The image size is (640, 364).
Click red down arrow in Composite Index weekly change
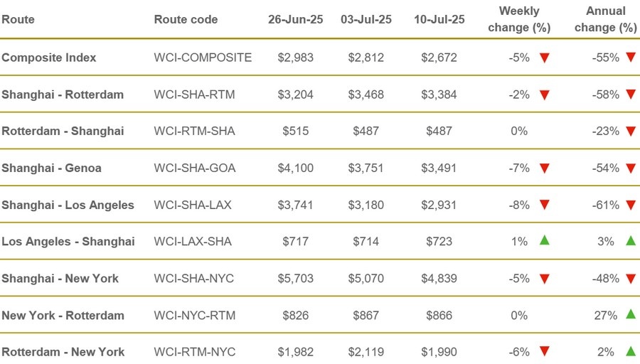tap(545, 58)
